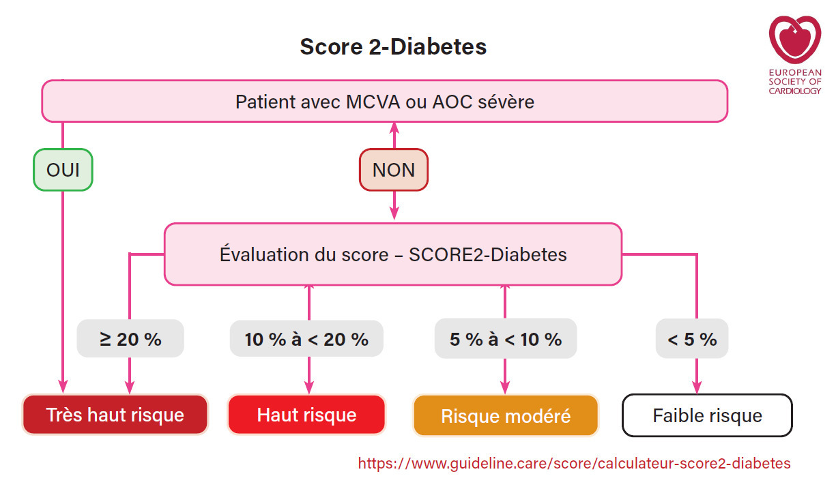
Task: Select the dark red 'Très haut risque' box
Action: point(115,415)
